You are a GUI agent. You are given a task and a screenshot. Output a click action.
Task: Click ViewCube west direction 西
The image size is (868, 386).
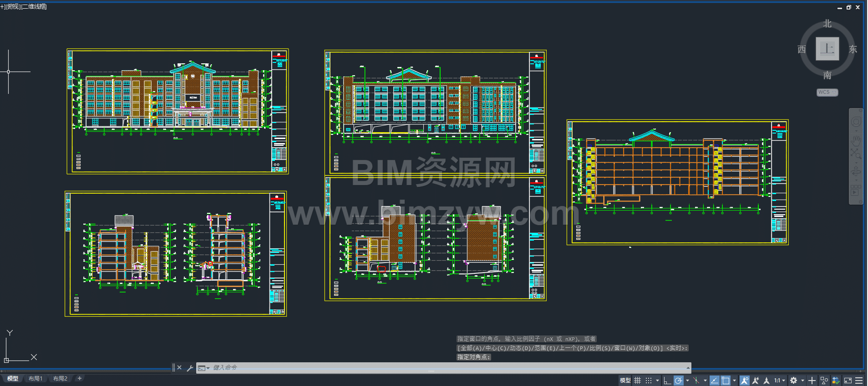point(802,49)
